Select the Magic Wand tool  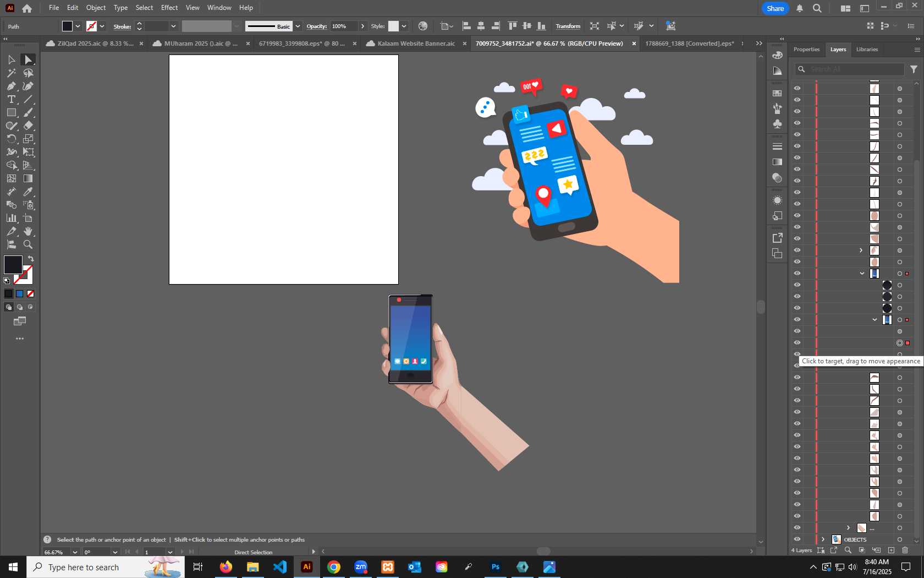(x=11, y=73)
